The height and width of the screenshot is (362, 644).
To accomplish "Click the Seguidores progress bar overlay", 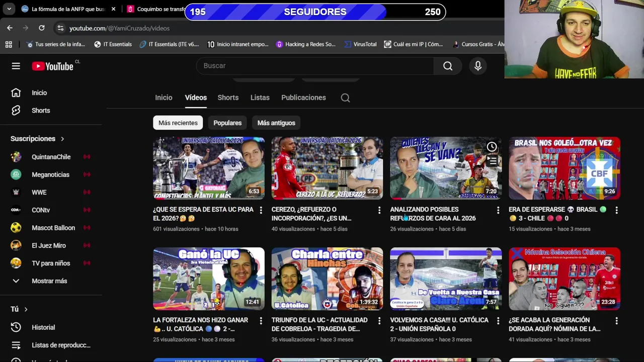I will pos(315,12).
